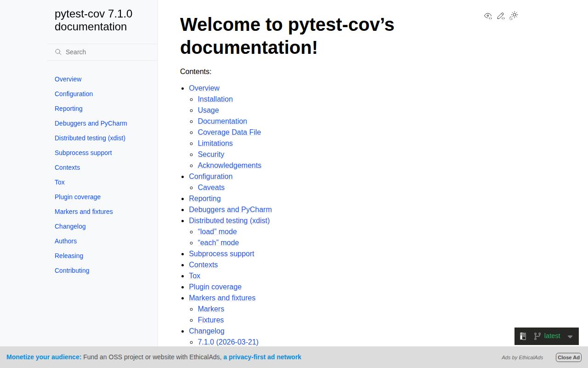Click the Fixtures sub-item link
Image resolution: width=588 pixels, height=368 pixels.
coord(210,320)
